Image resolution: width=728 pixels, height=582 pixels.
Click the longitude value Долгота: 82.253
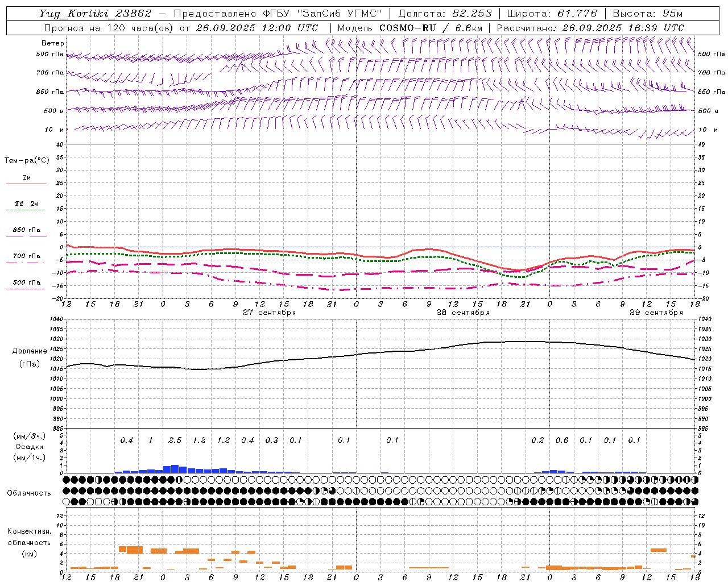(x=445, y=14)
